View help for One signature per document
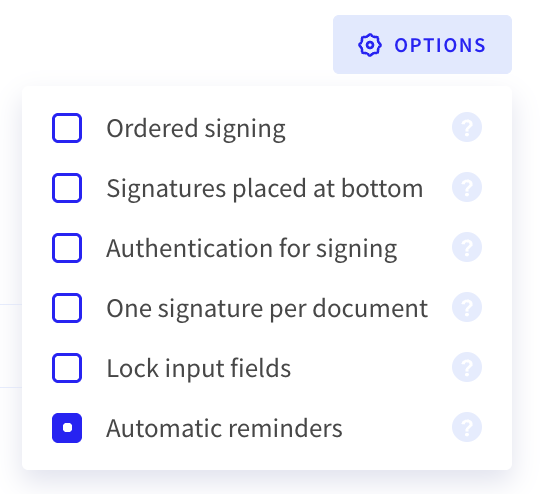Screen dimensions: 546x494 [x=467, y=307]
